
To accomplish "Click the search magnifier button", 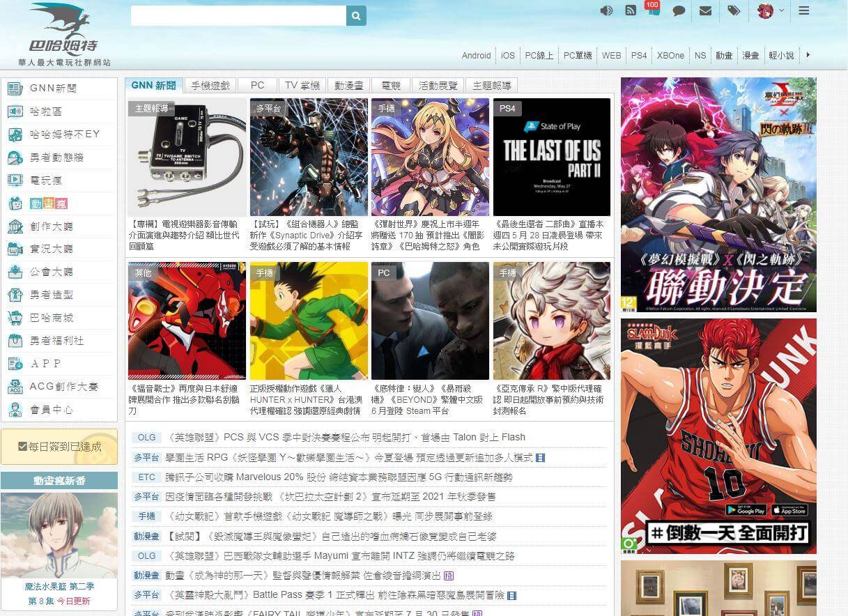I will (356, 15).
